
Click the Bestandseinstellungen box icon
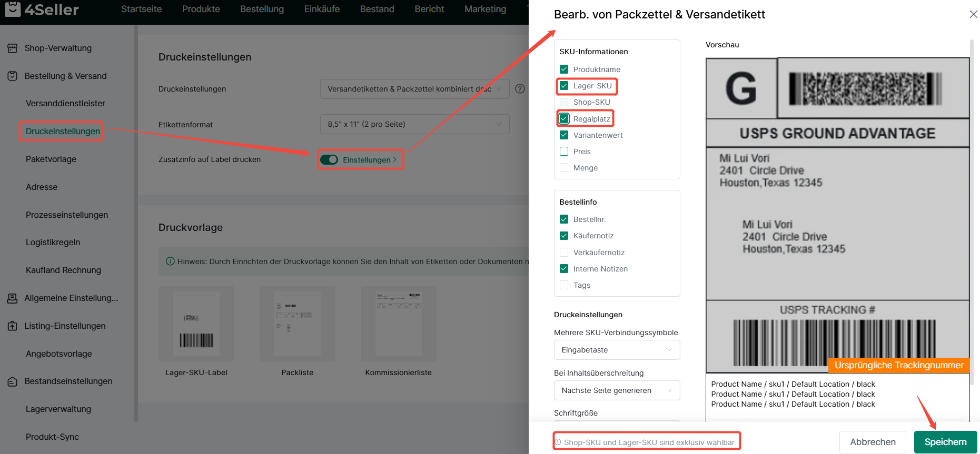[13, 381]
